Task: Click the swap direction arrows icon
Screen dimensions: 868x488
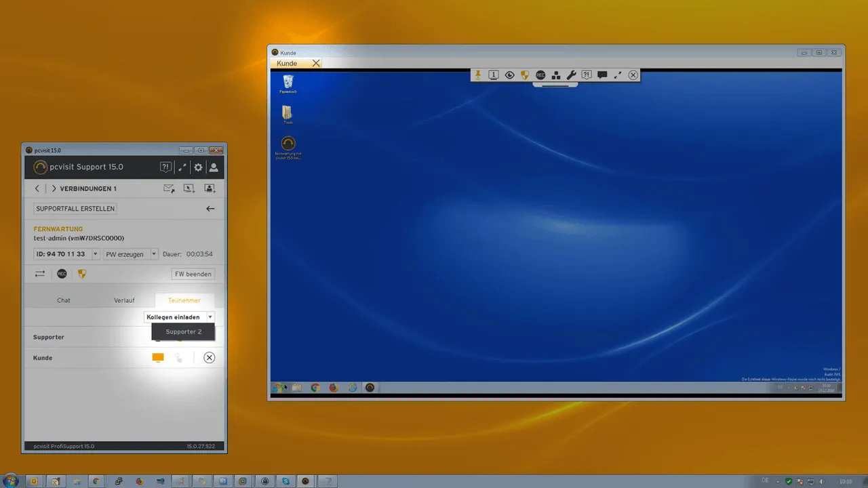Action: pyautogui.click(x=40, y=274)
